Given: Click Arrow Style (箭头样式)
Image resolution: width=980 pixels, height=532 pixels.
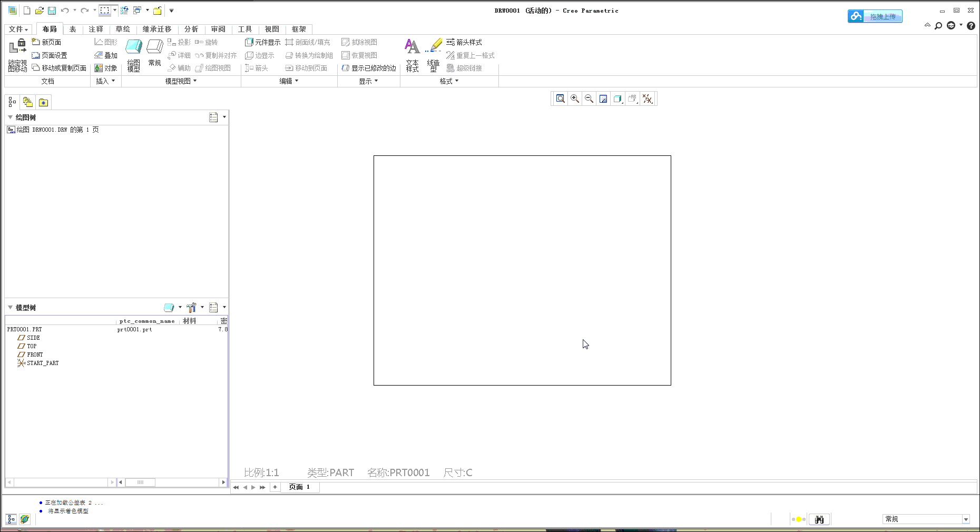Looking at the screenshot, I should coord(464,42).
